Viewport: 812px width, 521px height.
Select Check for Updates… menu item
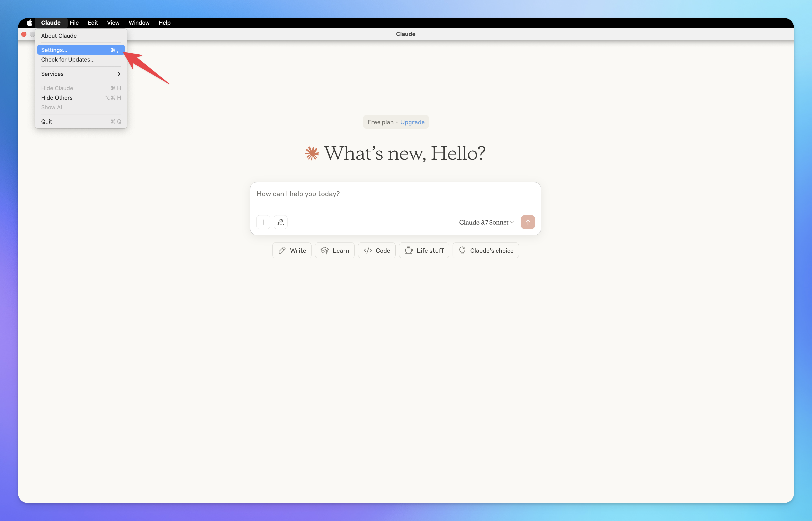coord(81,60)
